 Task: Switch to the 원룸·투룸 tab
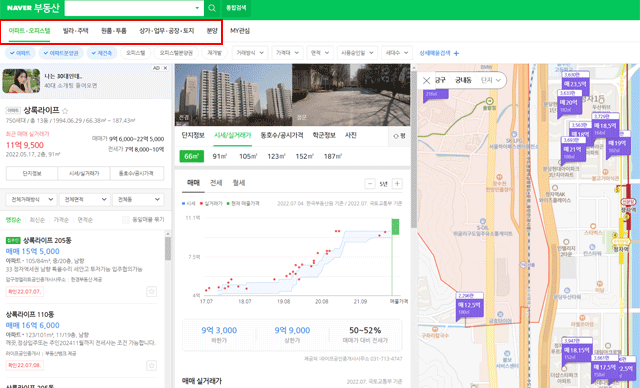113,31
